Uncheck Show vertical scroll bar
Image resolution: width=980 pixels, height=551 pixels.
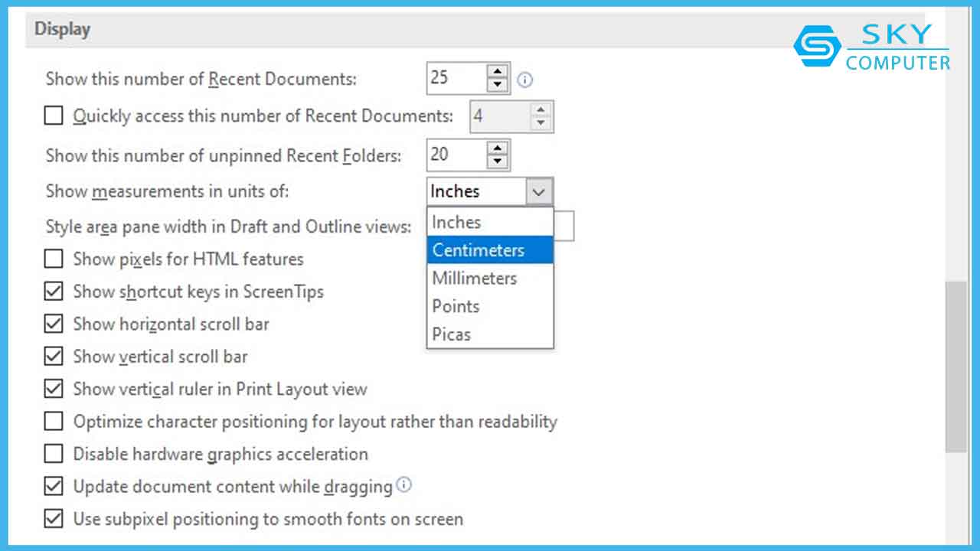pos(53,357)
